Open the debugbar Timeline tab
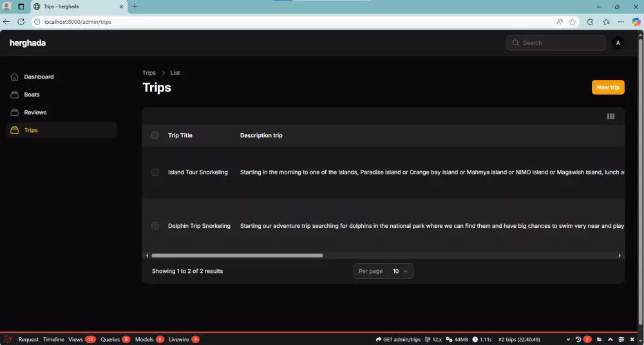The image size is (644, 345). pos(53,340)
